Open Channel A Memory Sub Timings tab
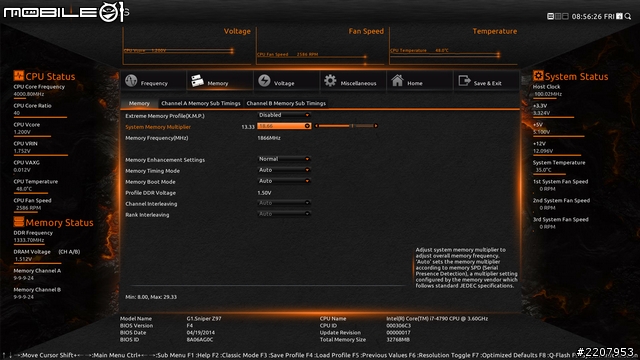 coord(201,103)
